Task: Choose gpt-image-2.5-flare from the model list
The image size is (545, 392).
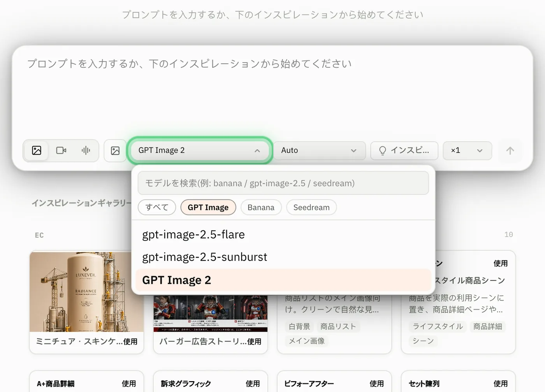Action: [283, 235]
